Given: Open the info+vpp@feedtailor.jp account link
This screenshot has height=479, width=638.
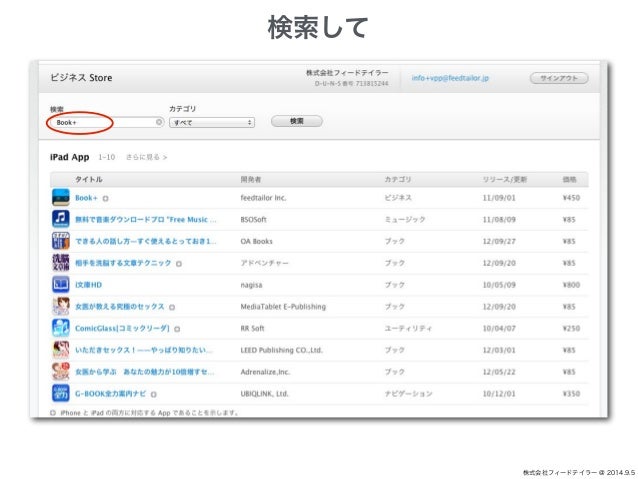Looking at the screenshot, I should (450, 78).
